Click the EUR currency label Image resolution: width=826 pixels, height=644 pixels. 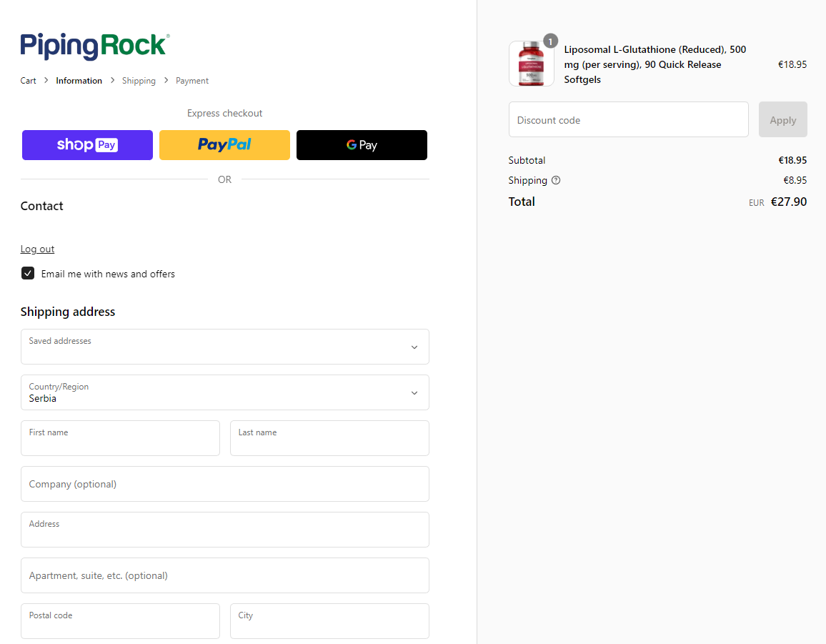click(x=757, y=203)
